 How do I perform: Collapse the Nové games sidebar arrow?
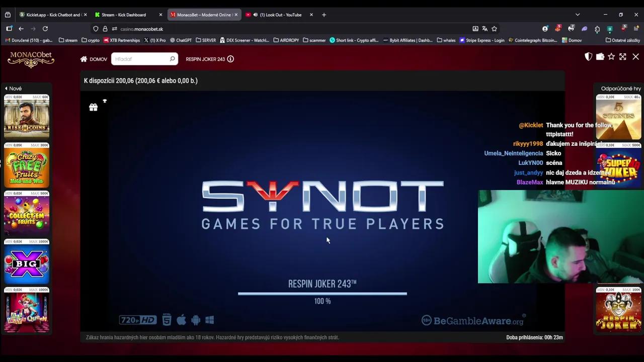(x=6, y=88)
